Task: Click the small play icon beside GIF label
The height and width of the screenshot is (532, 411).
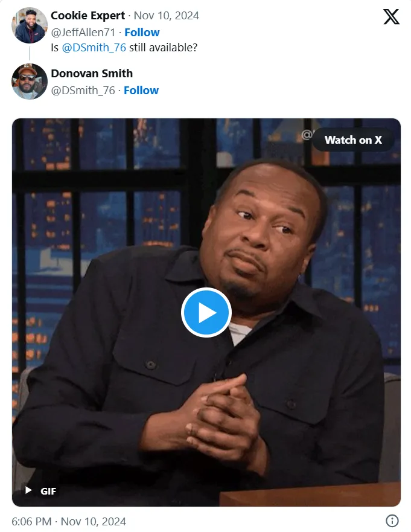Action: click(29, 490)
